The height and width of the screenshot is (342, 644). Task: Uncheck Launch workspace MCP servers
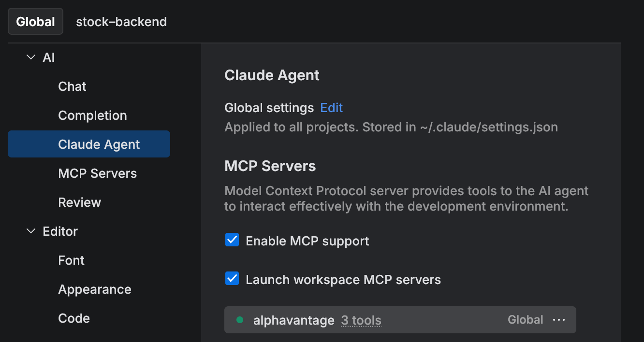point(233,279)
